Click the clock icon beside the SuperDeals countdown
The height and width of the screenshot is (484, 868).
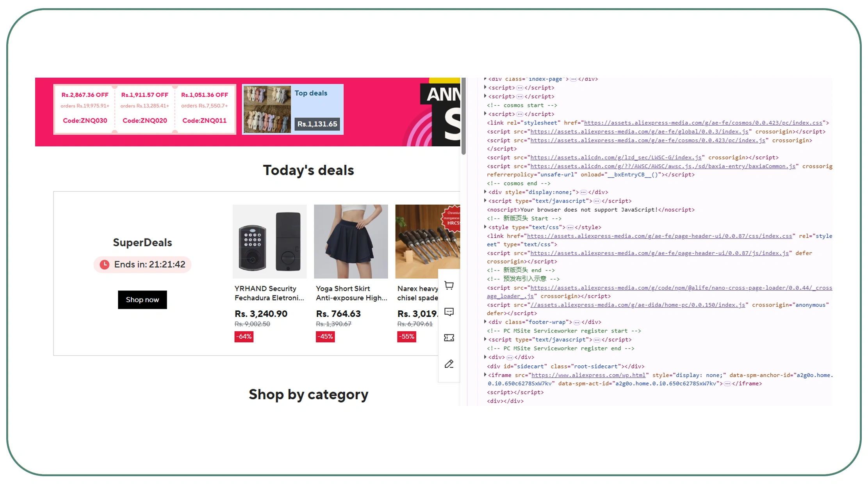[104, 264]
